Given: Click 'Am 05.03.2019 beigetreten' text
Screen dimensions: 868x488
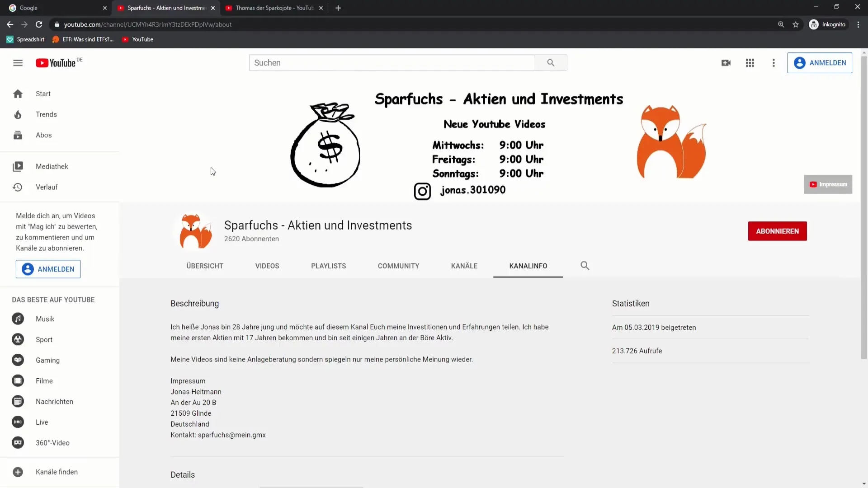Looking at the screenshot, I should [x=654, y=328].
